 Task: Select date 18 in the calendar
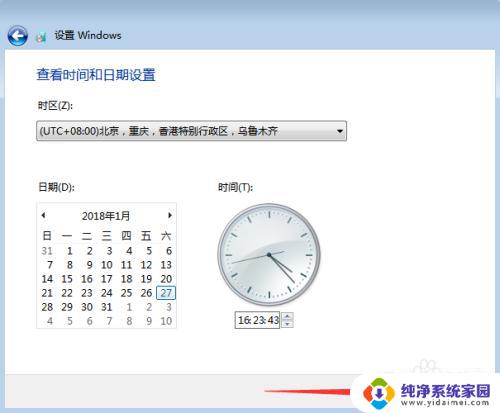126,279
